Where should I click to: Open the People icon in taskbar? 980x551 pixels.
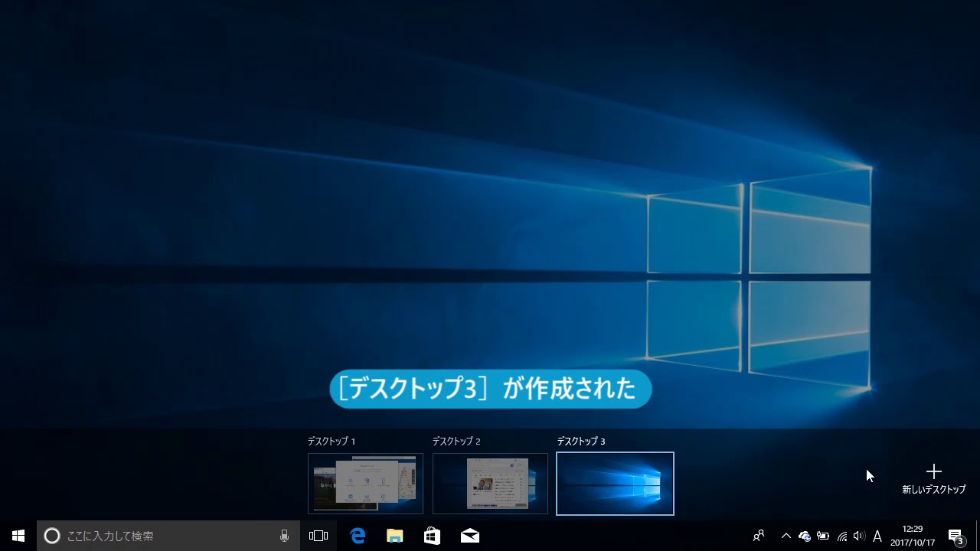(x=759, y=536)
